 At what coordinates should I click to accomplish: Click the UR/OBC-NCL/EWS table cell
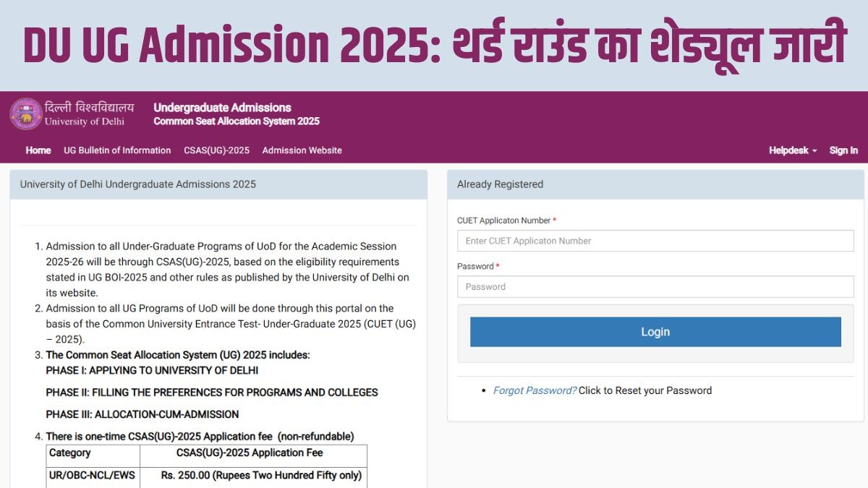pyautogui.click(x=83, y=476)
